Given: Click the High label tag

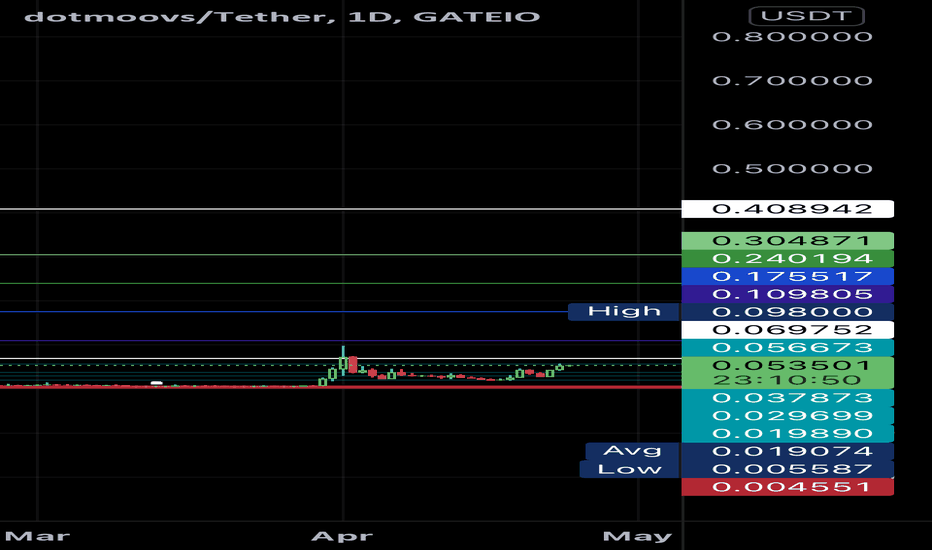Looking at the screenshot, I should coord(624,312).
